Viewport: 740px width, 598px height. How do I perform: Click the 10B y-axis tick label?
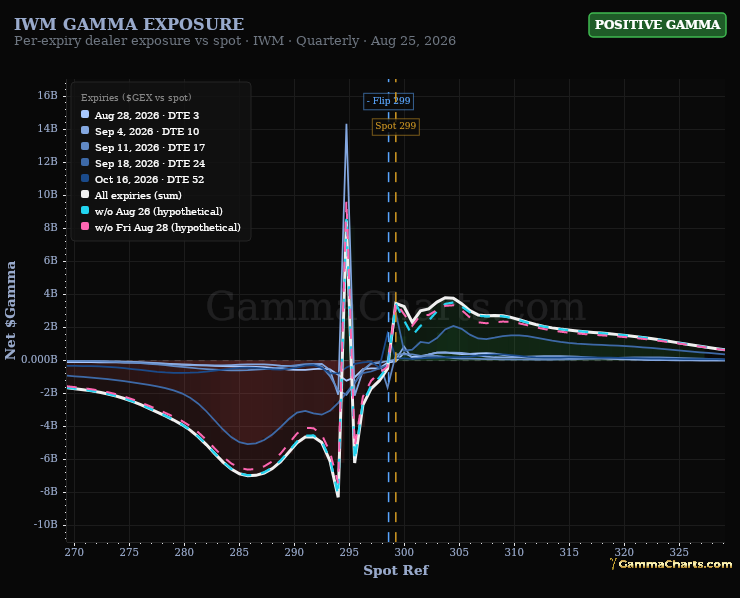pos(47,194)
